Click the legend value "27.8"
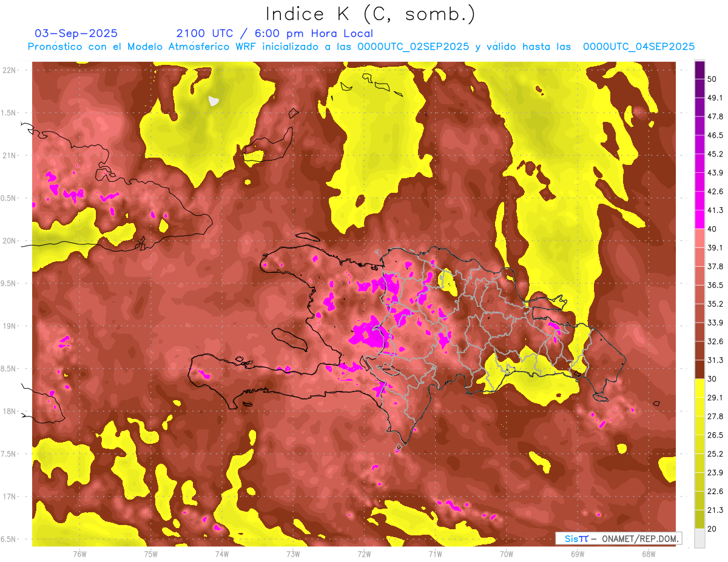This screenshot has height=562, width=728. pos(714,416)
